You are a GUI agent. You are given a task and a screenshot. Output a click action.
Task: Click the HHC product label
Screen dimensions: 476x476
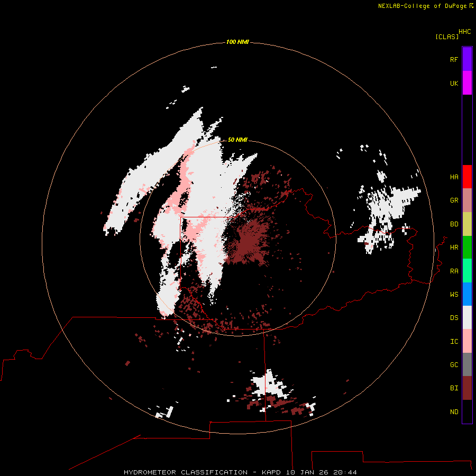pos(465,32)
